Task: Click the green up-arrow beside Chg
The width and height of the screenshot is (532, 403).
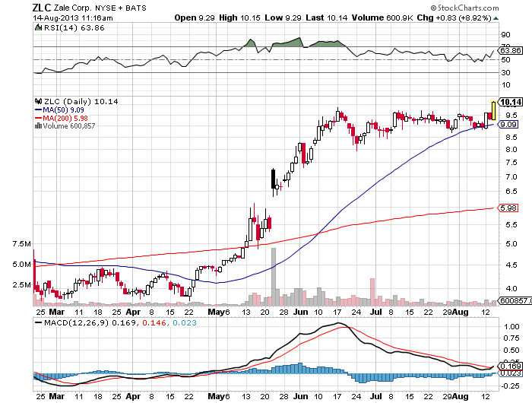Action: pos(496,18)
